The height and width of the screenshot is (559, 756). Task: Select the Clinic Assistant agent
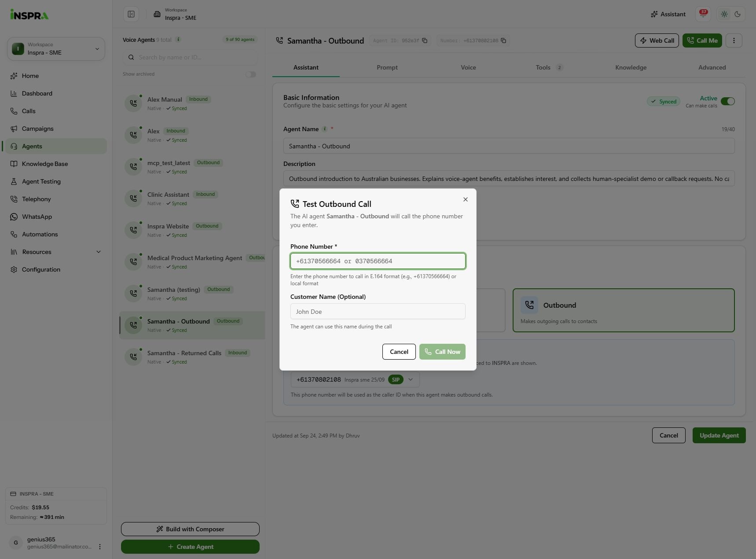pos(192,199)
